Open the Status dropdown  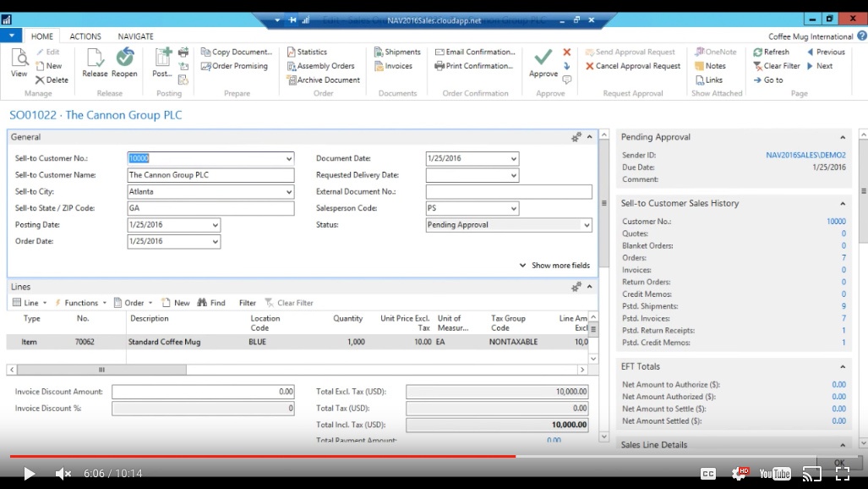tap(587, 225)
